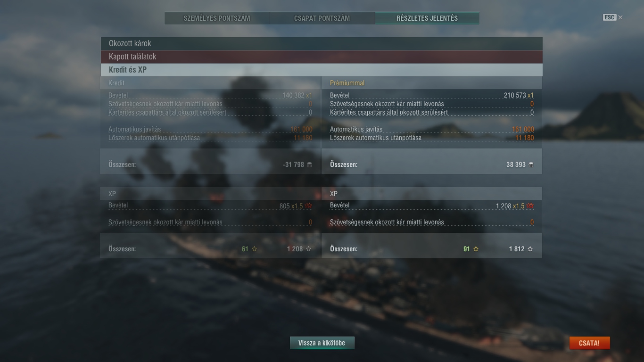Start a new battle with the CSATA! button
644x362 pixels.
click(x=589, y=343)
